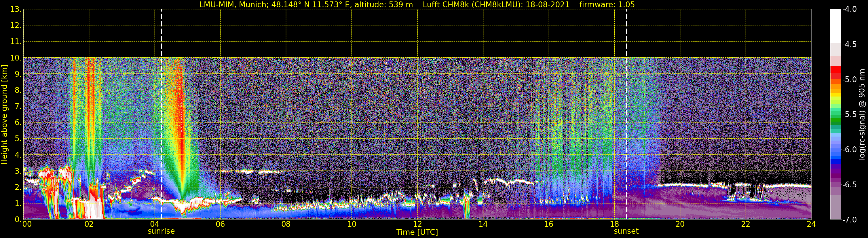
Task: Pick the white top section of the colorbar
Action: point(836,26)
